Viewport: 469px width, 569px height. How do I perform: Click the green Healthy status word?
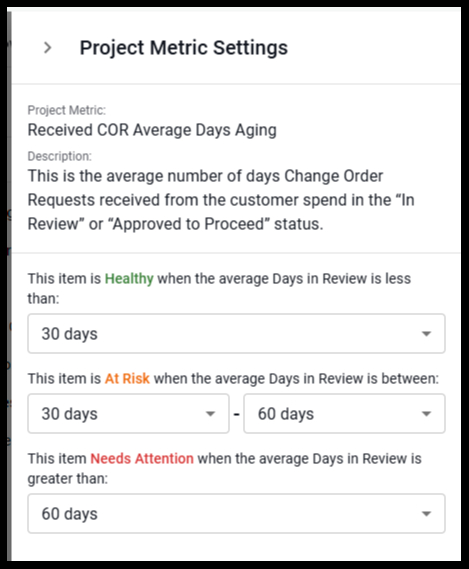tap(129, 279)
